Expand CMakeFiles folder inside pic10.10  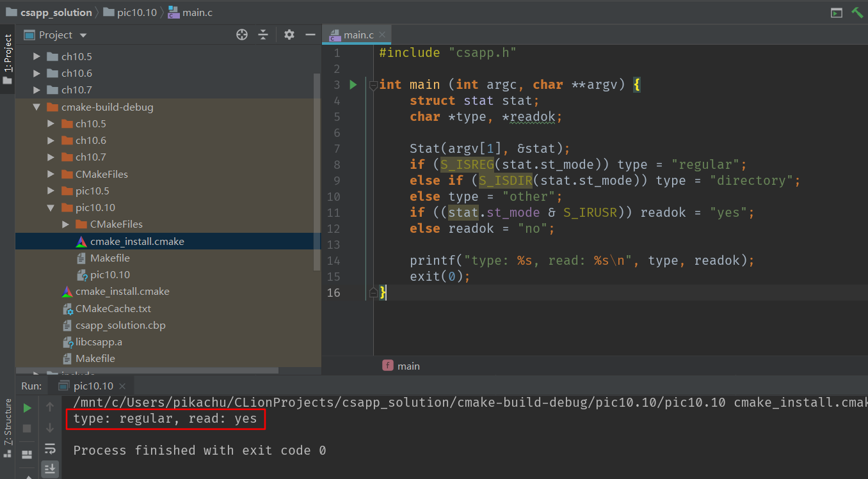[x=66, y=224]
